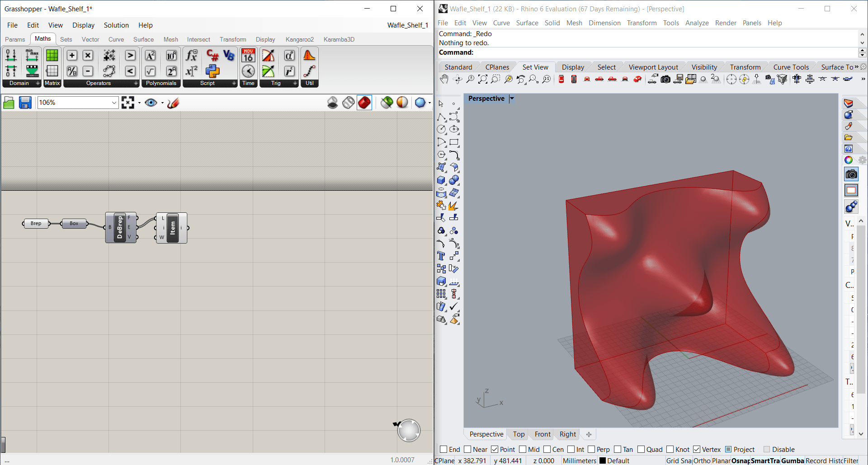This screenshot has height=465, width=868.
Task: Click the black Default layer color swatch
Action: 603,460
